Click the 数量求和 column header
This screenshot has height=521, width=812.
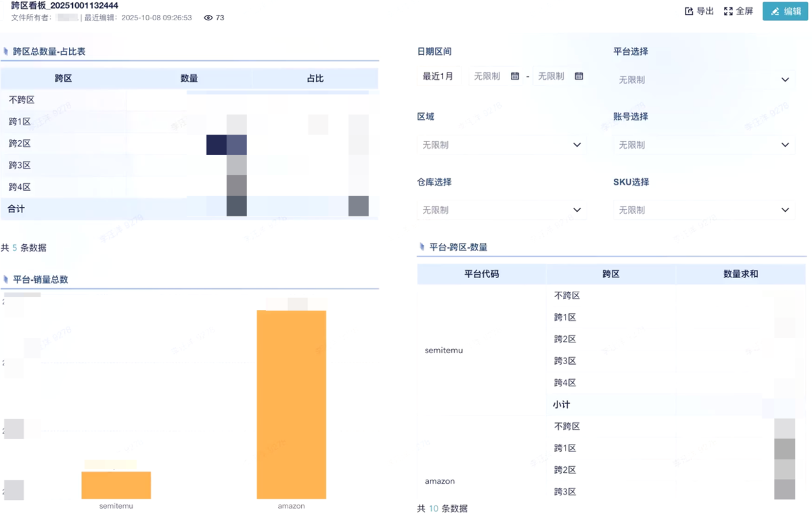pyautogui.click(x=740, y=274)
